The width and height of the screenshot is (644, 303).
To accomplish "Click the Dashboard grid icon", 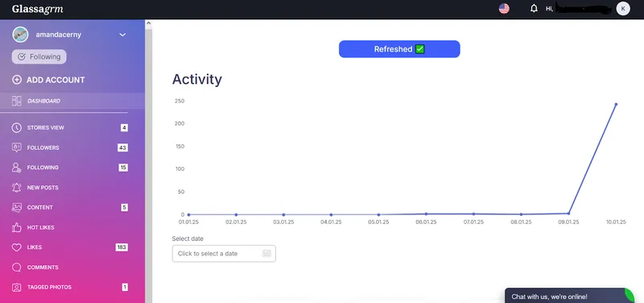I will point(17,101).
